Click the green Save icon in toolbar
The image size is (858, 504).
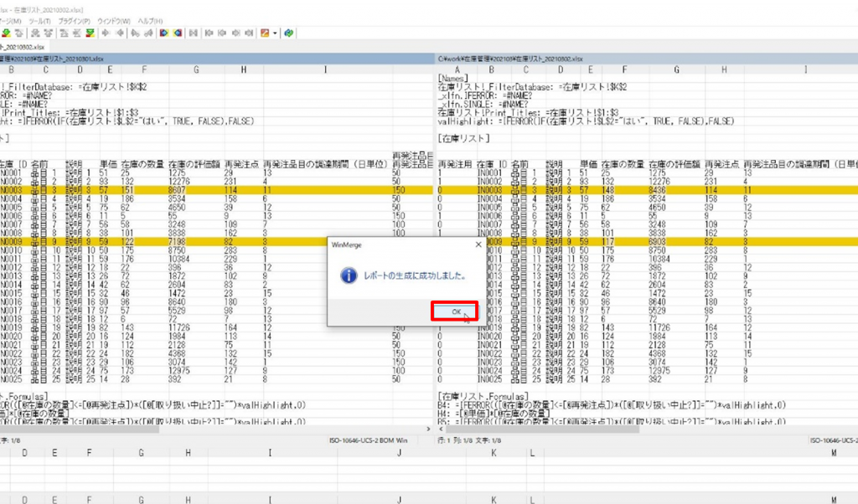point(7,33)
